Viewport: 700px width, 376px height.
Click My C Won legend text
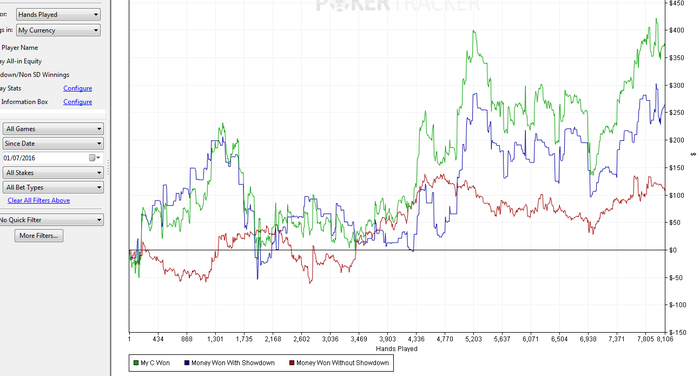click(155, 363)
